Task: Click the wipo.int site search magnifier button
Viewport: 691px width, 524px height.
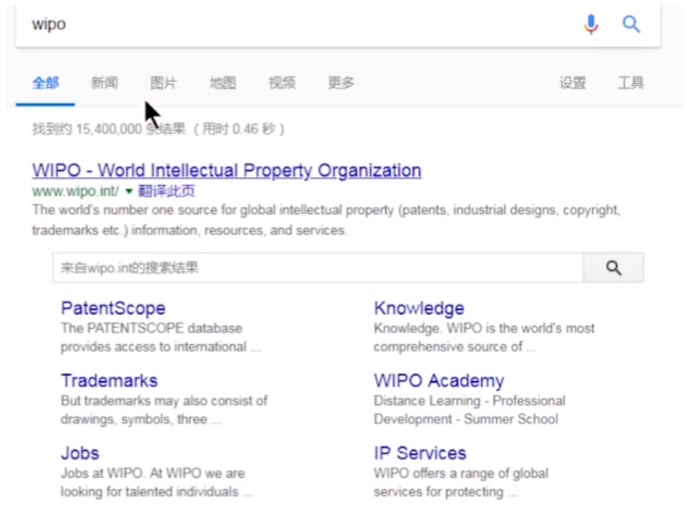Action: click(x=614, y=268)
